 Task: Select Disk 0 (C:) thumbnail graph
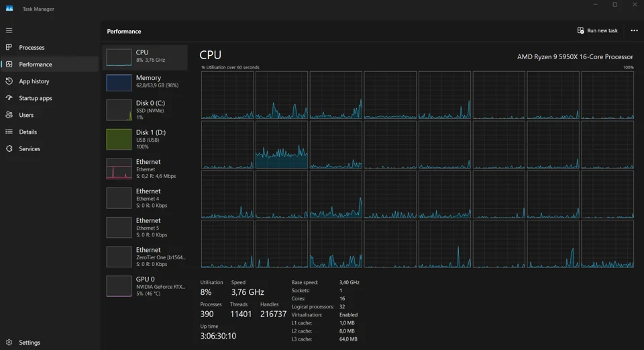click(x=119, y=110)
